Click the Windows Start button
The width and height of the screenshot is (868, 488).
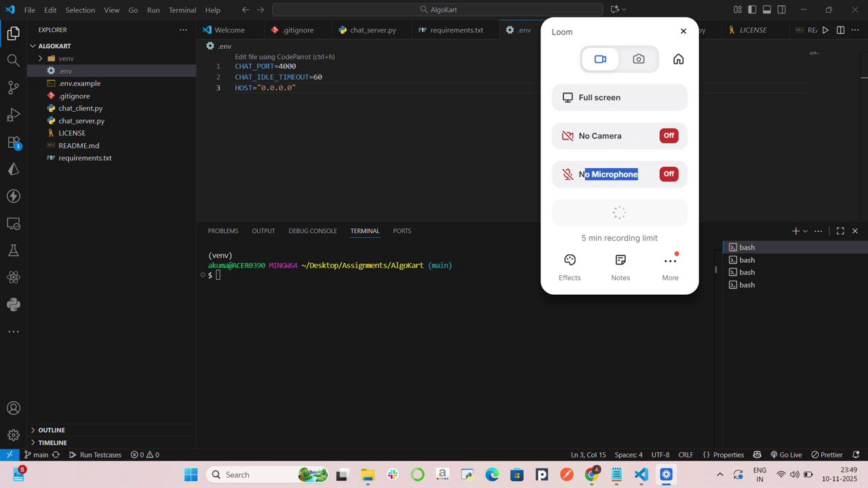pyautogui.click(x=191, y=474)
